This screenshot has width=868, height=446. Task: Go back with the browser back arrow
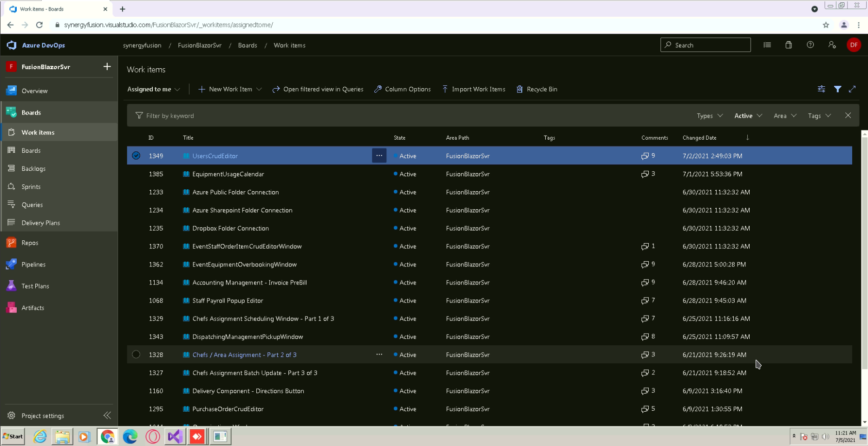coord(10,25)
